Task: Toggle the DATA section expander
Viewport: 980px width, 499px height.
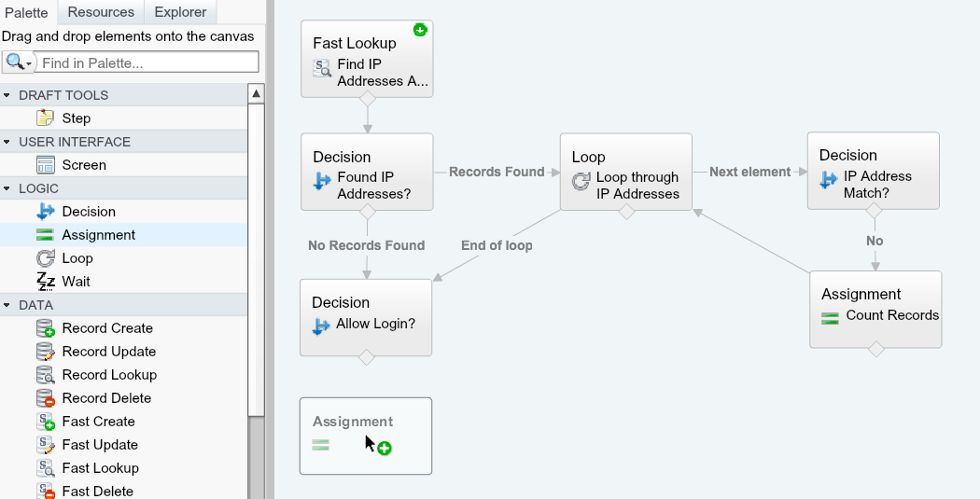Action: (7, 305)
